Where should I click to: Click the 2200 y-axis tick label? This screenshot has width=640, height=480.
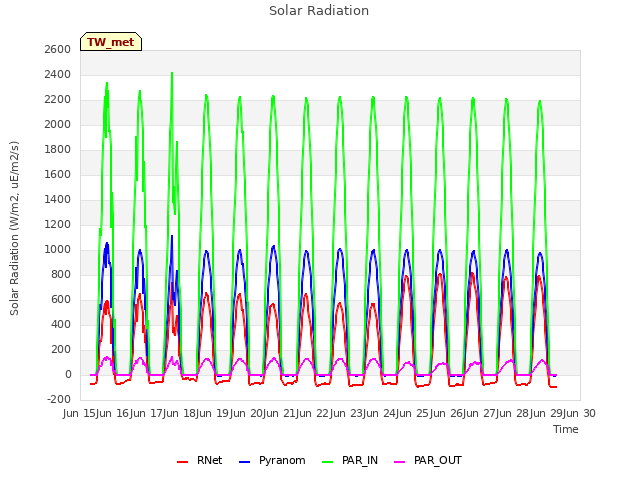(58, 99)
